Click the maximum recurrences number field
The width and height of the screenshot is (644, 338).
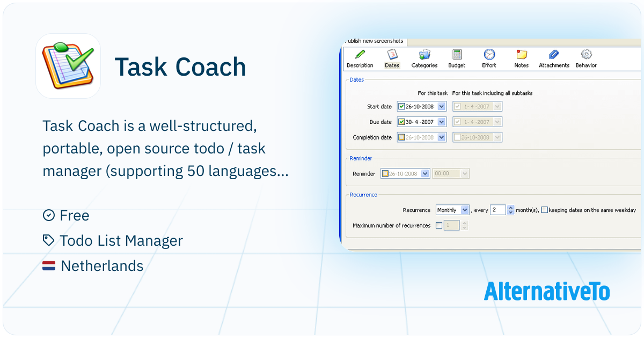coord(451,225)
